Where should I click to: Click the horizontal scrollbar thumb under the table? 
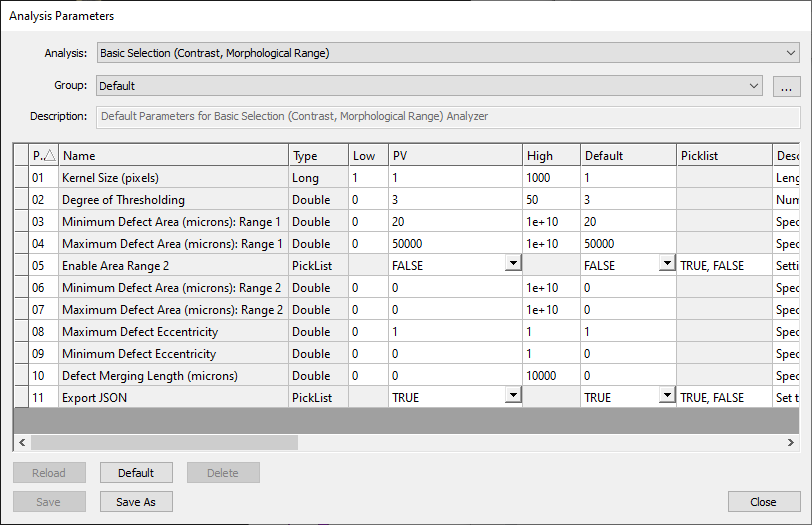[164, 442]
